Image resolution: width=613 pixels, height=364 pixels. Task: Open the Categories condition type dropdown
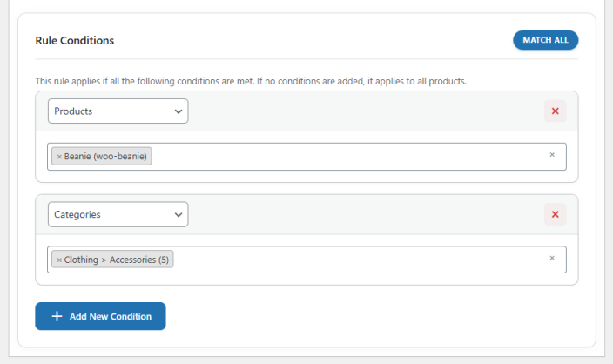[118, 214]
